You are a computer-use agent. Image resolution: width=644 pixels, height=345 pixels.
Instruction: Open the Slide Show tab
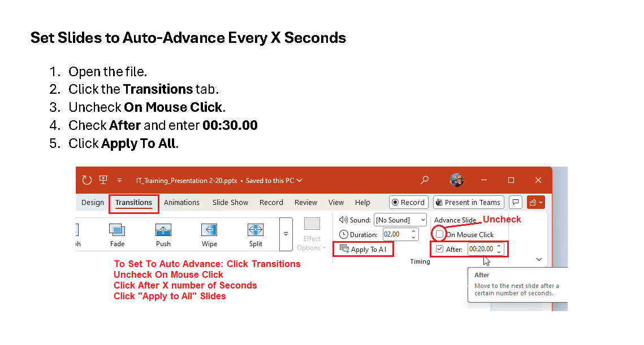click(230, 203)
